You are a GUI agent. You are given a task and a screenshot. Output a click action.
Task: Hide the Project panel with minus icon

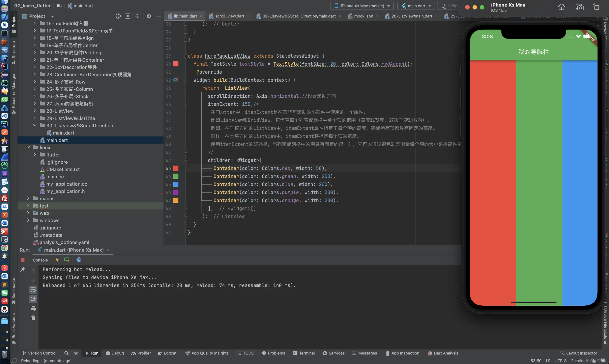(x=159, y=16)
